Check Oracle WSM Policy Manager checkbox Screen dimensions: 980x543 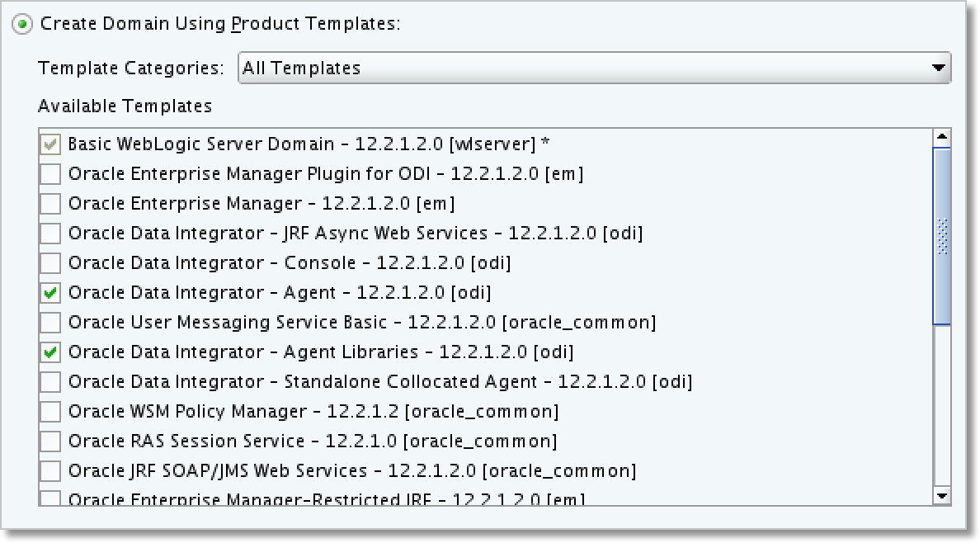[50, 412]
